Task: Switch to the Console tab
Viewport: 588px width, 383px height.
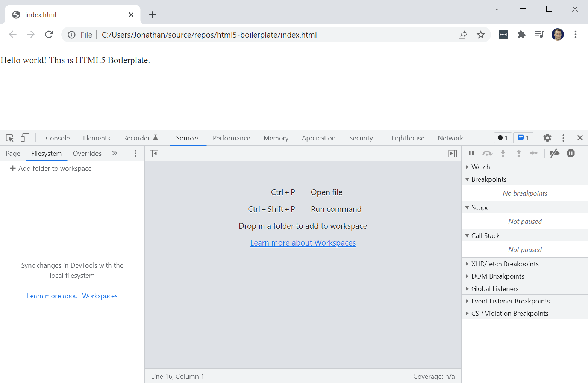Action: [x=57, y=138]
